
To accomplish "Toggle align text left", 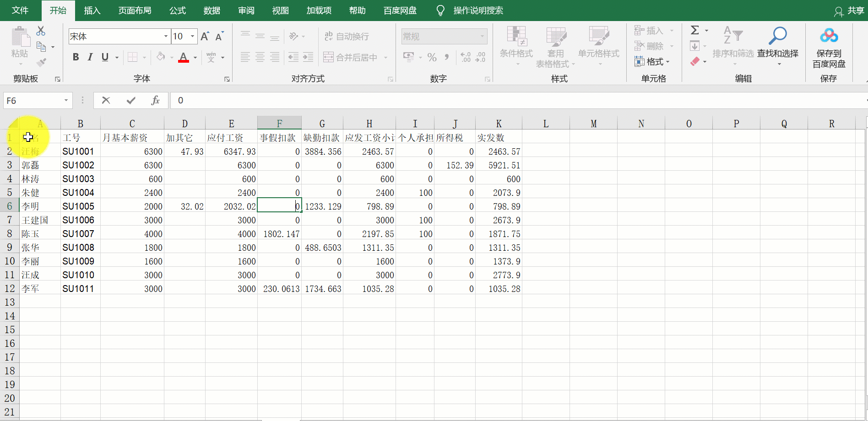I will click(x=245, y=57).
